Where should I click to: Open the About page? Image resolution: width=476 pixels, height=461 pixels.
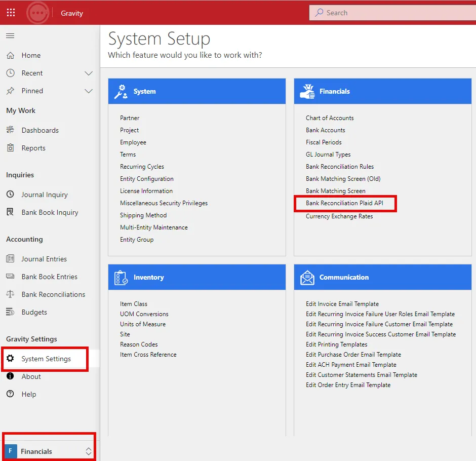coord(31,376)
